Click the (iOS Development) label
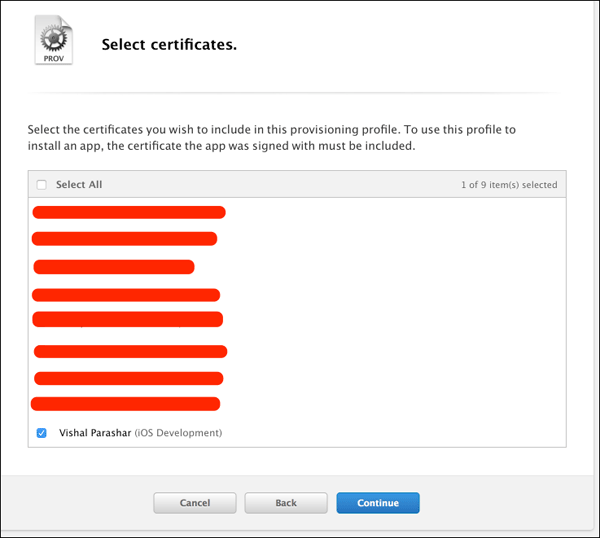 click(178, 433)
